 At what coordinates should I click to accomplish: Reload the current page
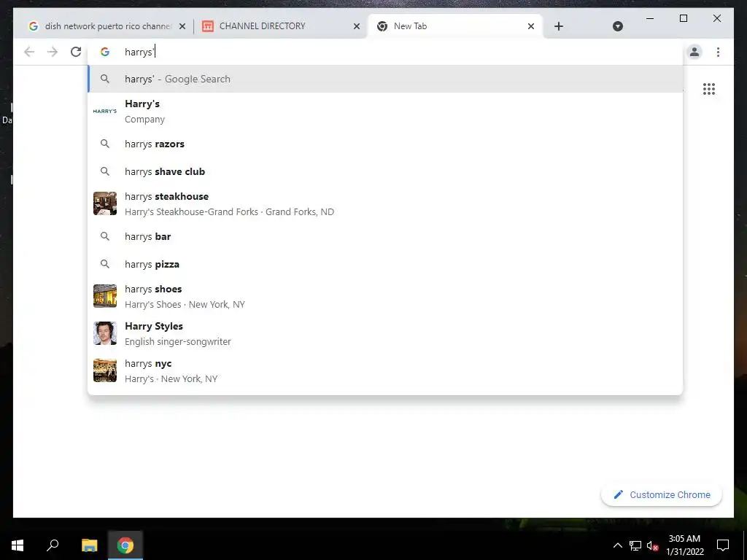(x=76, y=52)
